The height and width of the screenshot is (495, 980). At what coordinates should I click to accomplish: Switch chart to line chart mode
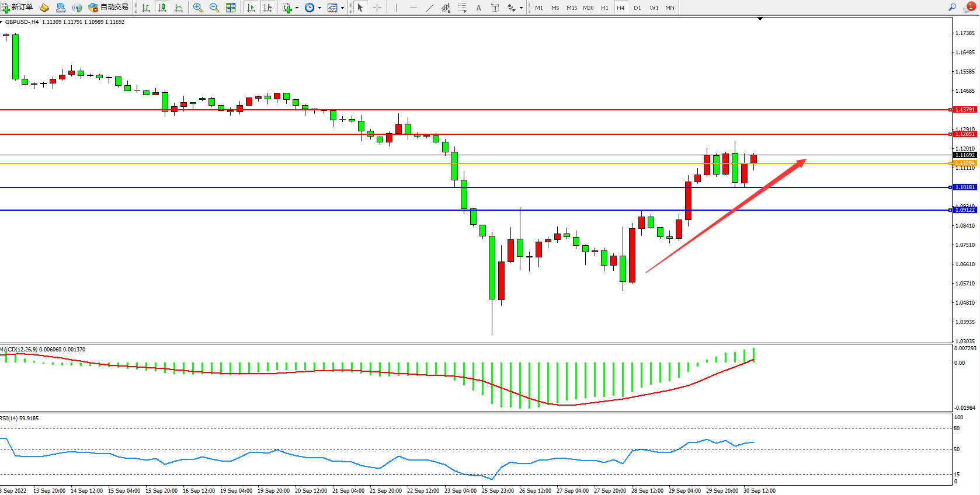pos(179,8)
